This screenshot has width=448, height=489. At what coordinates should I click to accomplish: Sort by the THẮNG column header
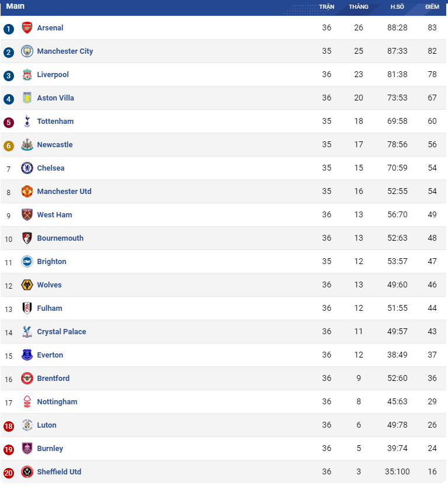[x=359, y=6]
